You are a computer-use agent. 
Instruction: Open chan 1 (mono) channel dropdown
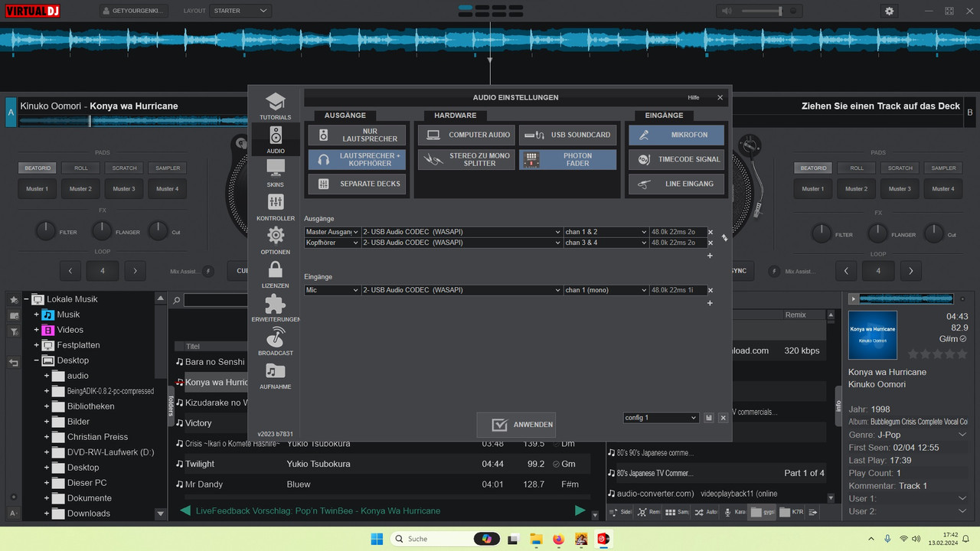click(x=606, y=290)
